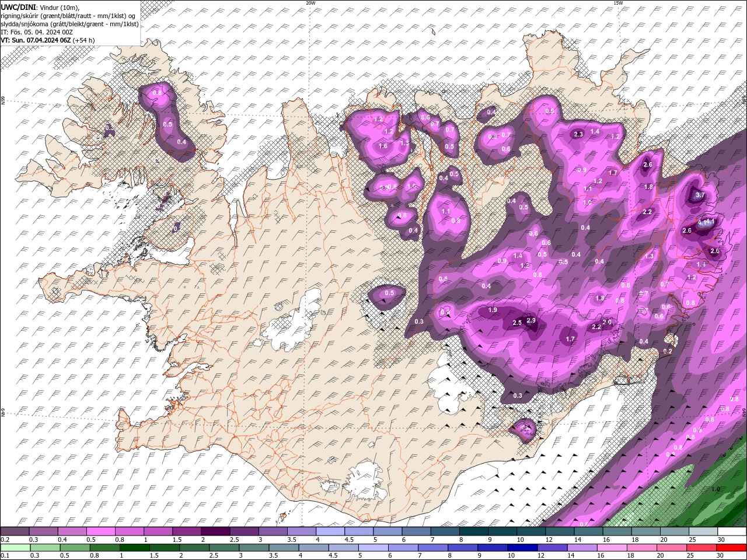
Task: Click the (+54 h) forecast offset text
Action: (x=84, y=40)
